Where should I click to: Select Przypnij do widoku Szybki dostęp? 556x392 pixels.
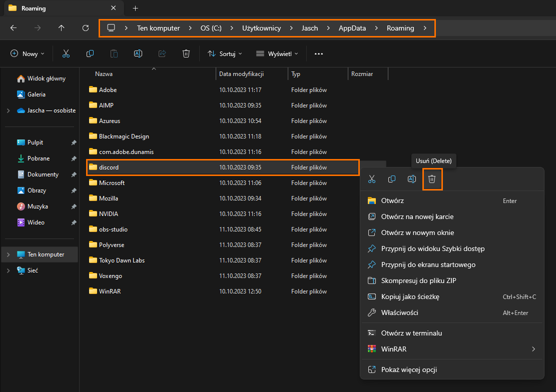coord(452,249)
